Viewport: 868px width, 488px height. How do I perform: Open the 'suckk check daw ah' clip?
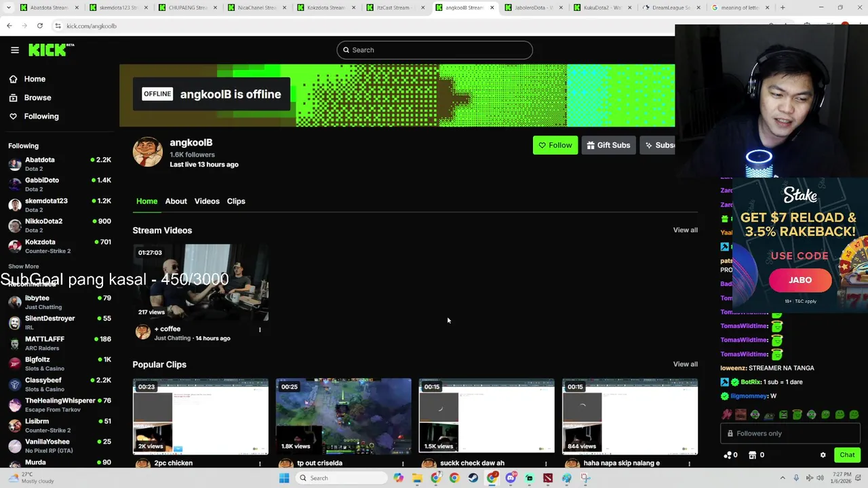pyautogui.click(x=487, y=416)
